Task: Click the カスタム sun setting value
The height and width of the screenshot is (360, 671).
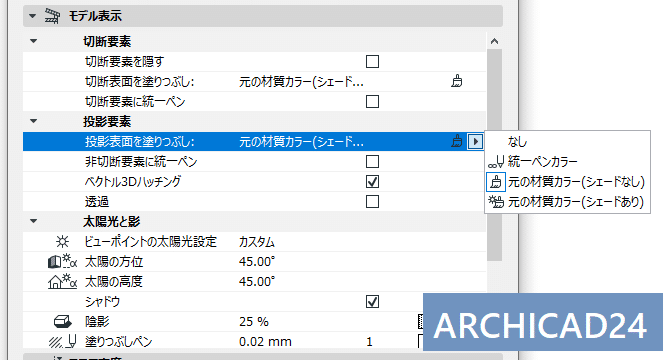Action: coord(257,242)
